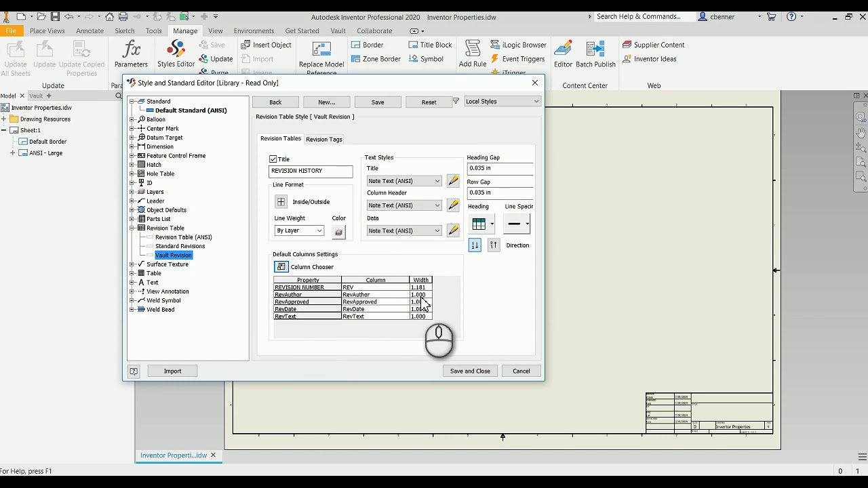Open the Data text style dropdown
Screen dimensions: 868x488
point(404,230)
